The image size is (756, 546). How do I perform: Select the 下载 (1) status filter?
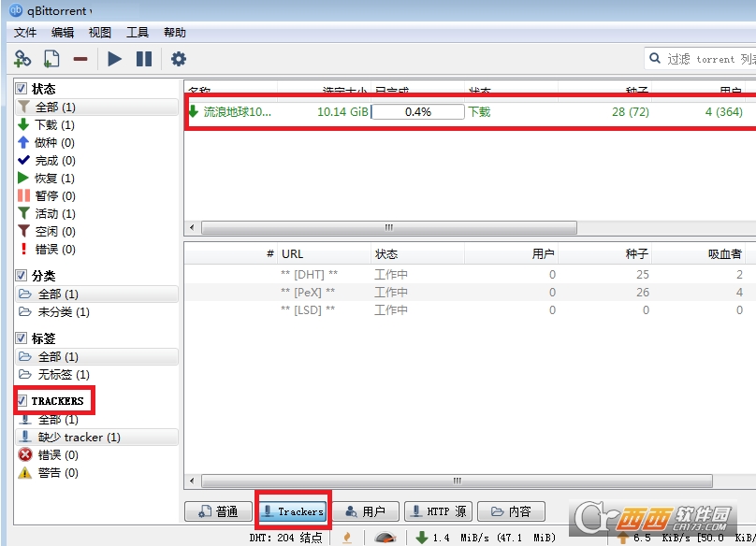pyautogui.click(x=97, y=125)
